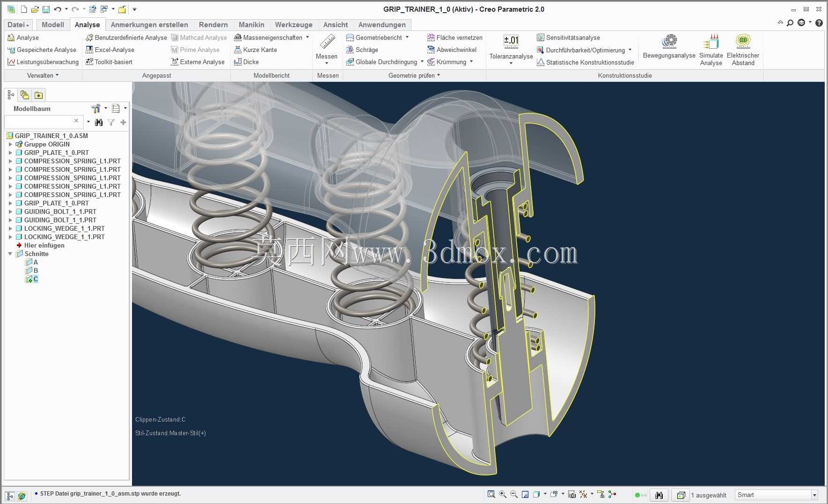Open a file with the folder icon
This screenshot has height=504, width=828.
click(35, 9)
